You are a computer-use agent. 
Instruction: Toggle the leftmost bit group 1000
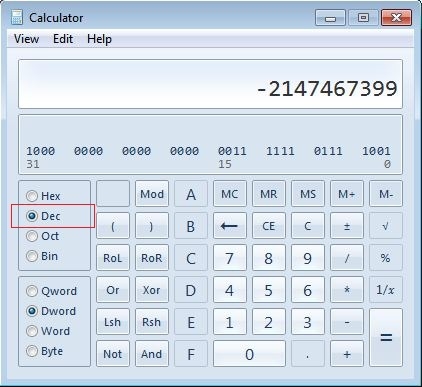[41, 151]
